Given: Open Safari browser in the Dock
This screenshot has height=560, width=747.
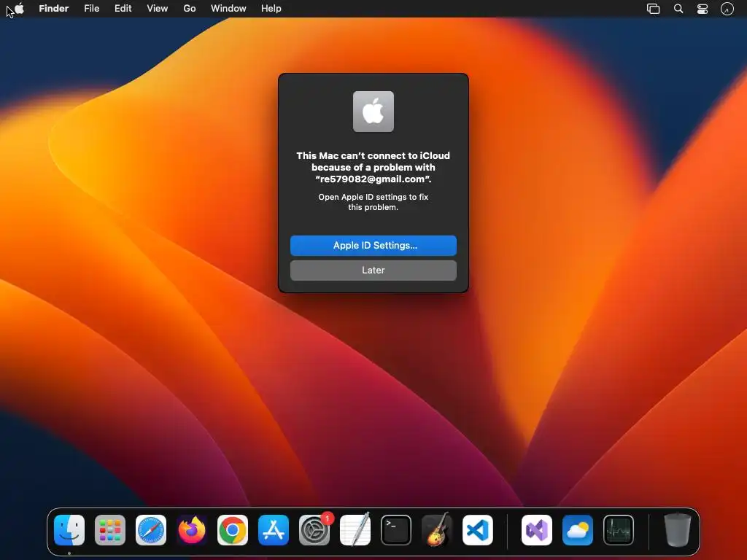Looking at the screenshot, I should (x=151, y=530).
